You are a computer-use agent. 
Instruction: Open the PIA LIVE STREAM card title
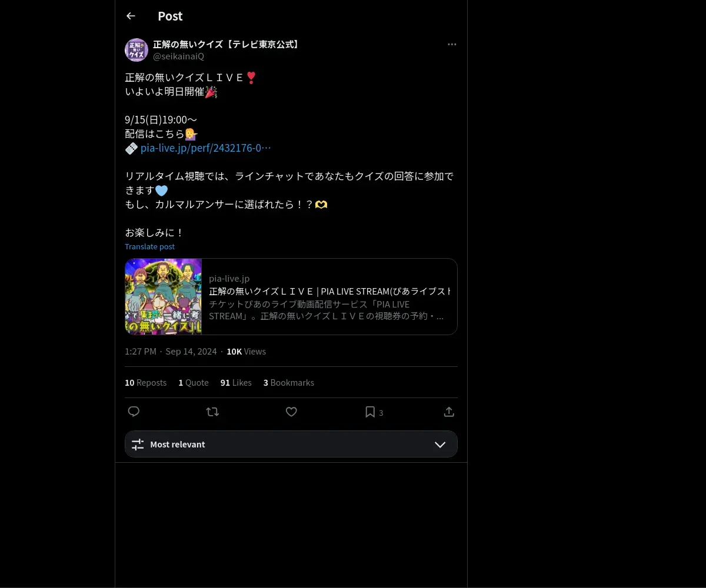(x=329, y=291)
